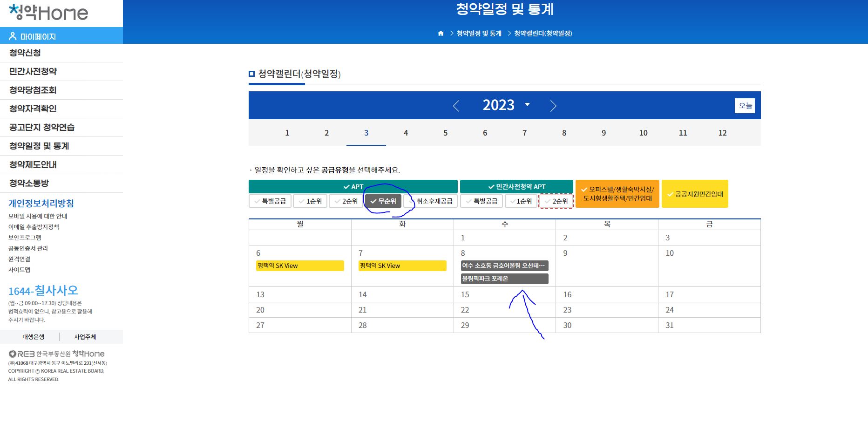The height and width of the screenshot is (436, 868).
Task: Go to next year using right chevron
Action: coord(554,106)
